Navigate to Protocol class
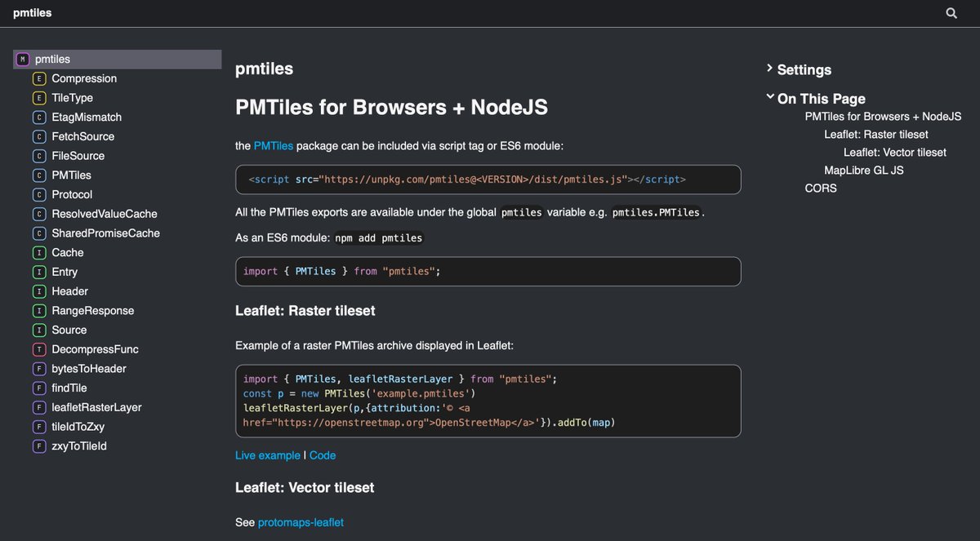The image size is (980, 541). click(72, 194)
